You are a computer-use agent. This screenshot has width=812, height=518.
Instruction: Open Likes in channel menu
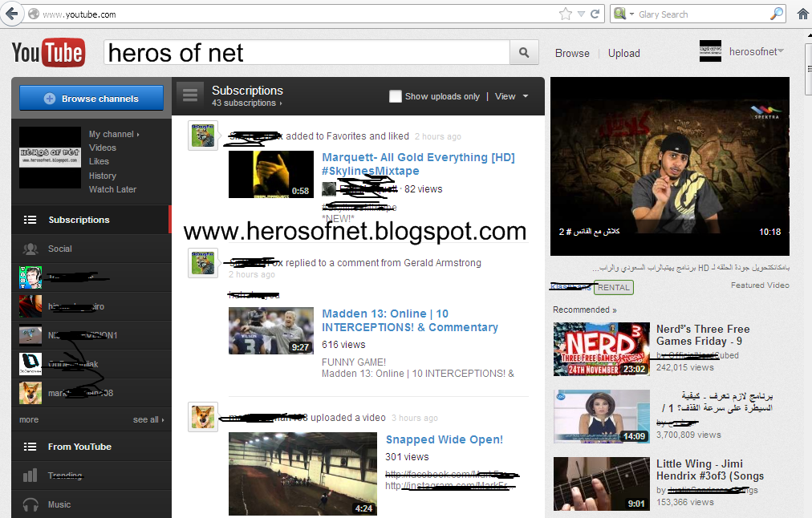(99, 161)
